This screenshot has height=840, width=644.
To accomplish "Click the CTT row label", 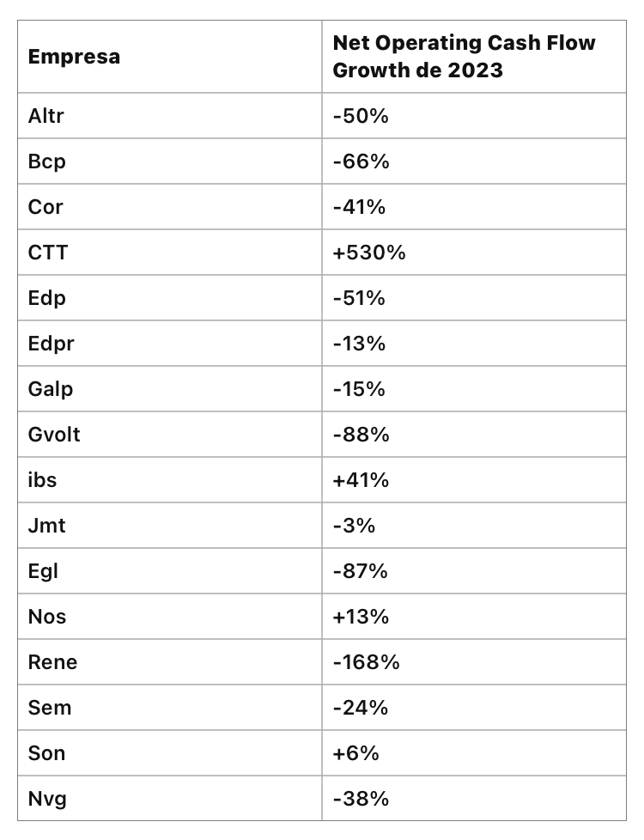I will (x=47, y=253).
